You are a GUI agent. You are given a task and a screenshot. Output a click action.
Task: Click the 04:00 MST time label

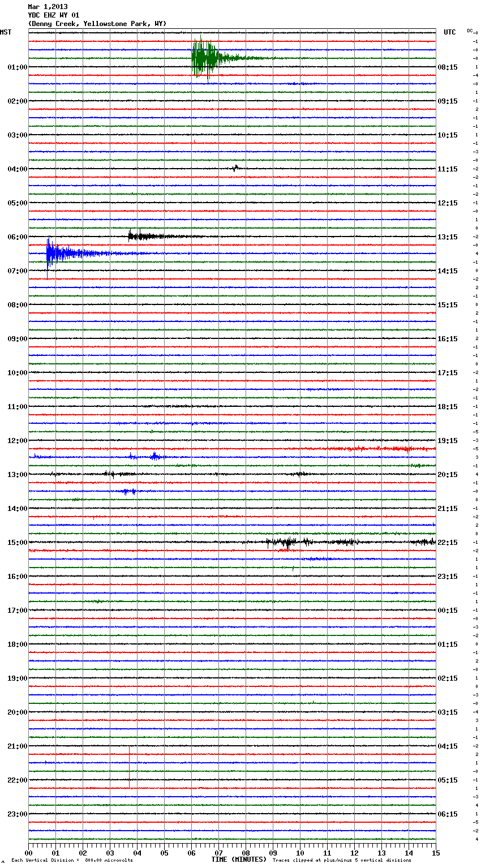click(18, 169)
